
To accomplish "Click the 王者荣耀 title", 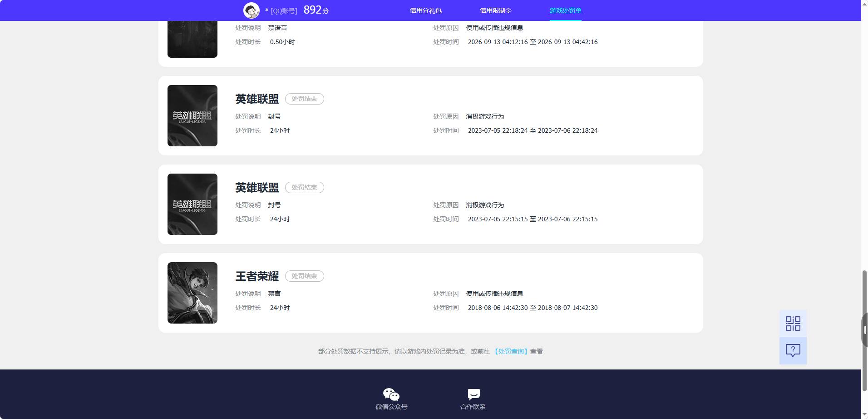I will pyautogui.click(x=257, y=276).
